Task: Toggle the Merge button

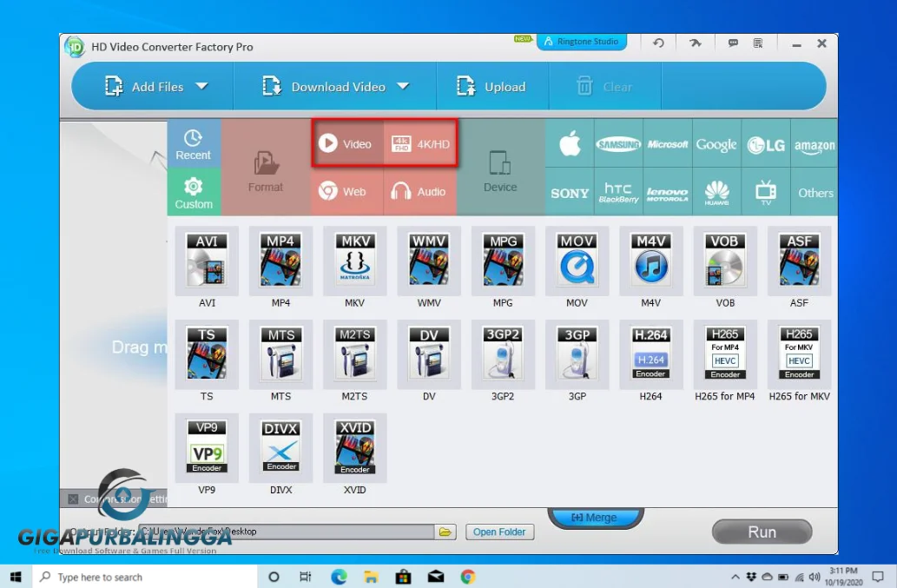Action: 595,517
